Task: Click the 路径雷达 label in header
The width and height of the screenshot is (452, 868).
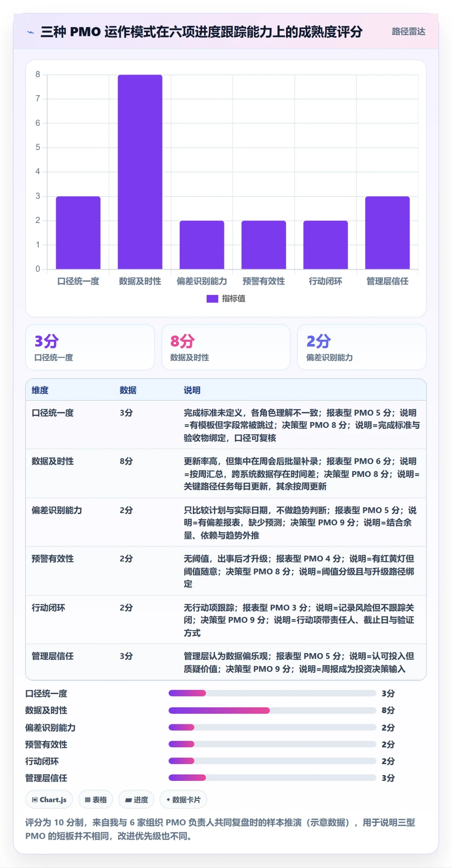Action: (x=408, y=32)
